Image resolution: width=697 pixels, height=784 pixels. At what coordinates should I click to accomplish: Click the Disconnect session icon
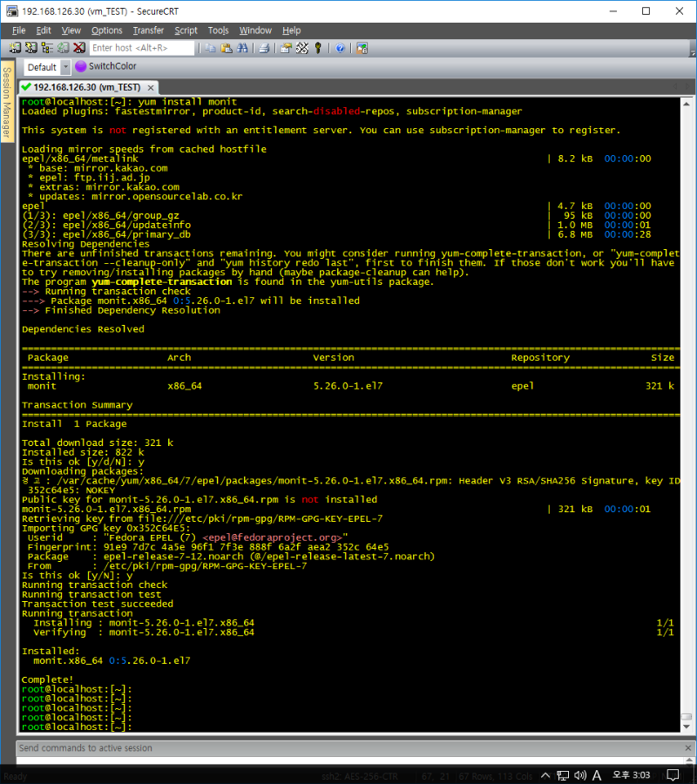(79, 48)
